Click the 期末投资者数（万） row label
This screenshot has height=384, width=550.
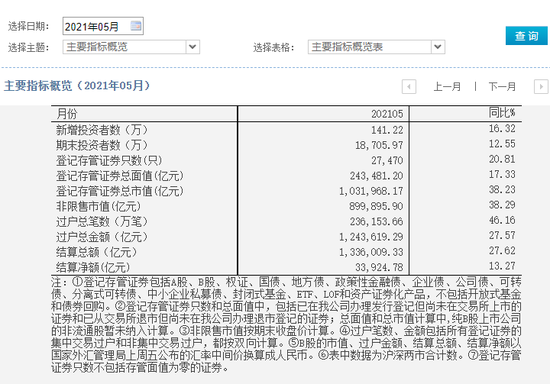click(x=102, y=145)
